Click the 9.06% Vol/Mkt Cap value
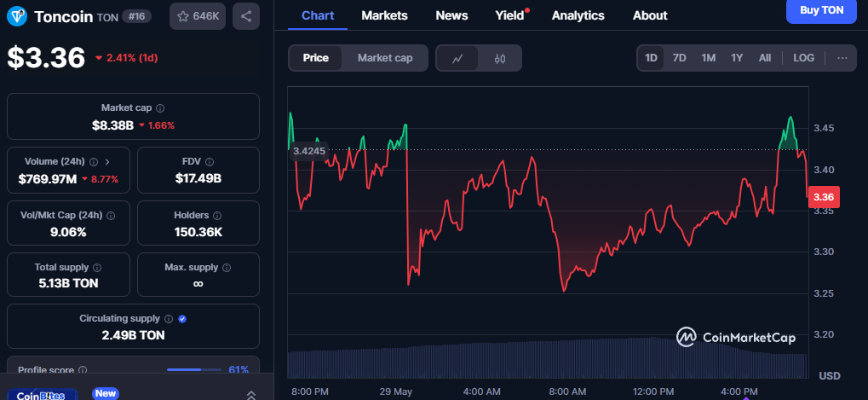 tap(68, 232)
